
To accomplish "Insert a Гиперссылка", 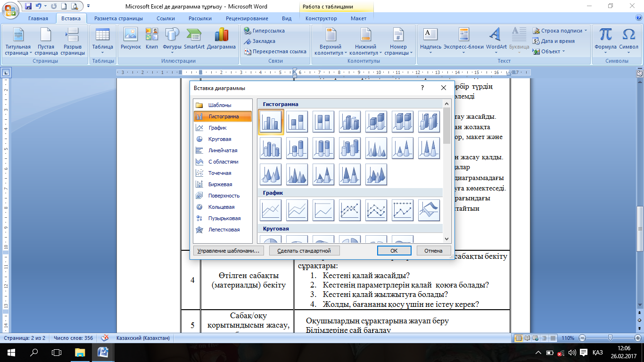I will click(x=264, y=31).
